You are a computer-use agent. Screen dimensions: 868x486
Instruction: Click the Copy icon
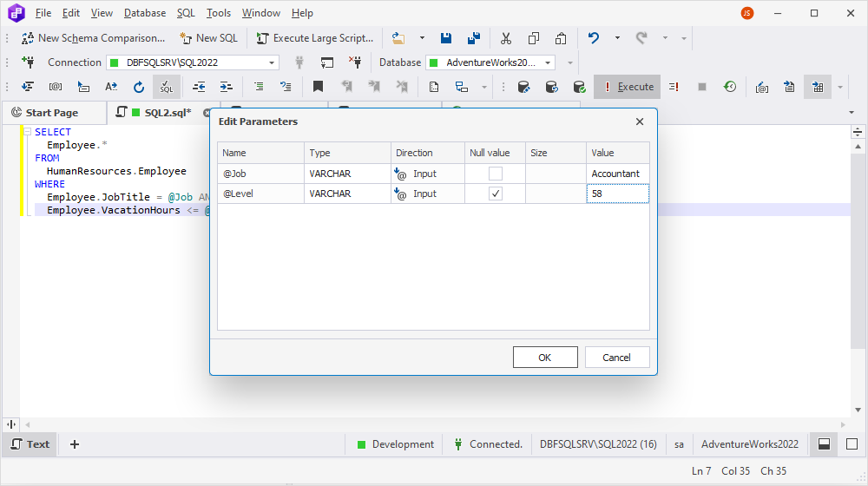pyautogui.click(x=534, y=38)
